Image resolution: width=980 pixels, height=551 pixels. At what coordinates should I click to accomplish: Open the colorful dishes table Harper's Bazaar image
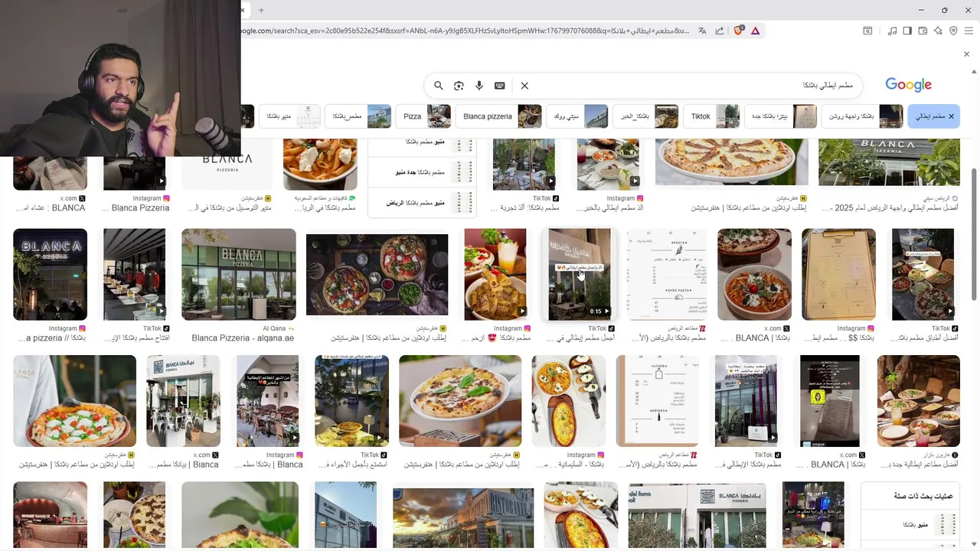(919, 401)
